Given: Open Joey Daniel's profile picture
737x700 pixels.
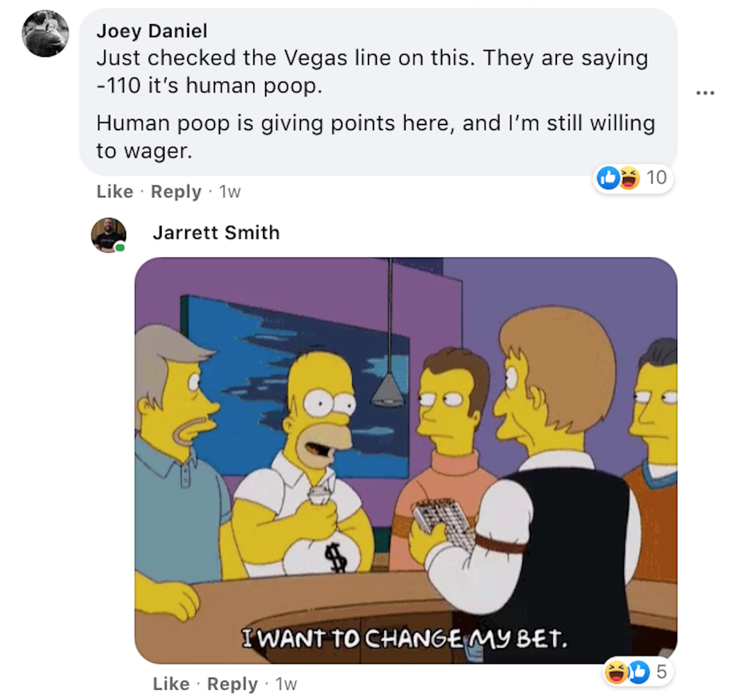Looking at the screenshot, I should point(45,33).
